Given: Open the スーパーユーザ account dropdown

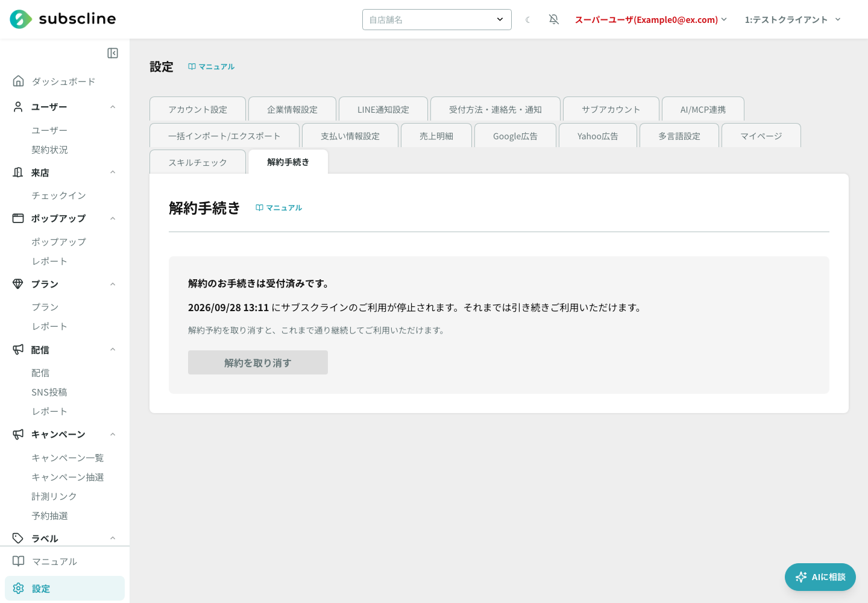Looking at the screenshot, I should (x=651, y=20).
